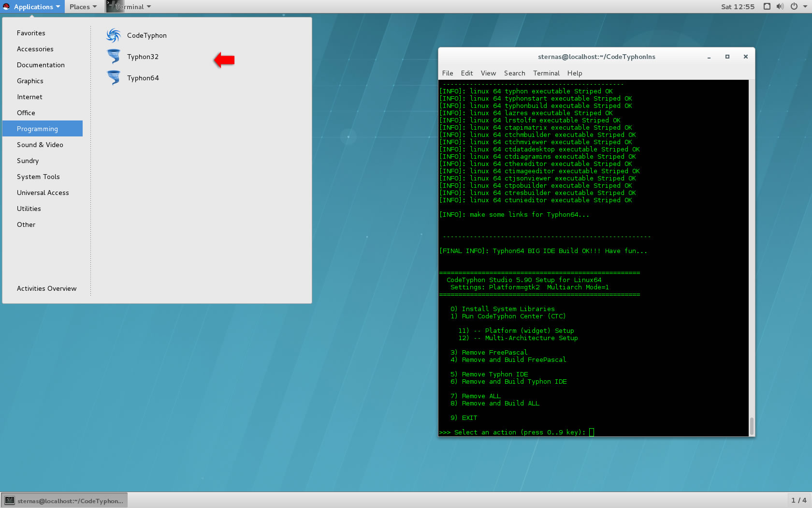Select Universal Access category
Screen dimensions: 812x508
click(43, 193)
